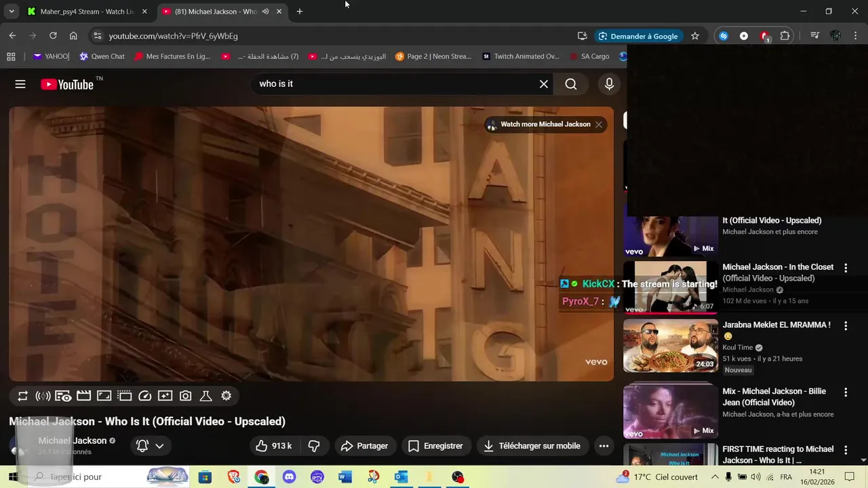Open a new browser tab
Screen dimensions: 868x488
tap(300, 12)
